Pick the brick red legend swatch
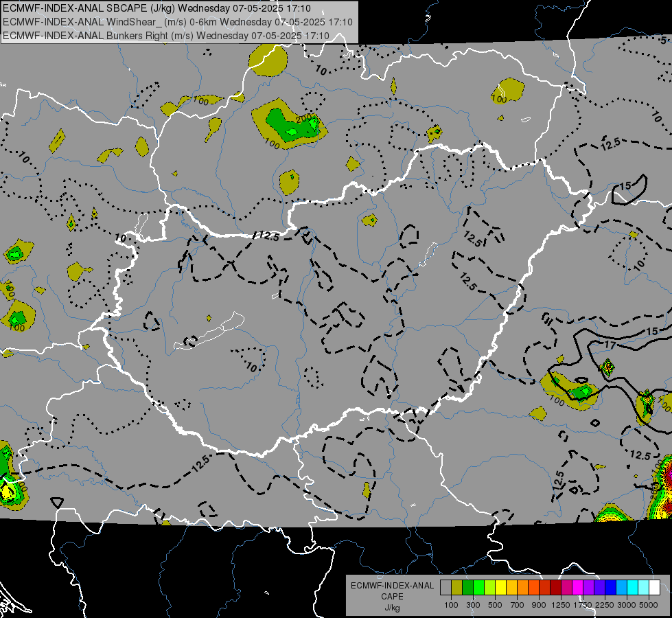This screenshot has height=618, width=672. pos(545,588)
